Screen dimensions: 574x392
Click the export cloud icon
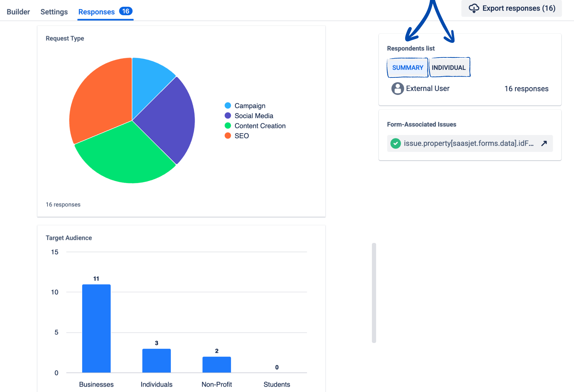(x=474, y=8)
